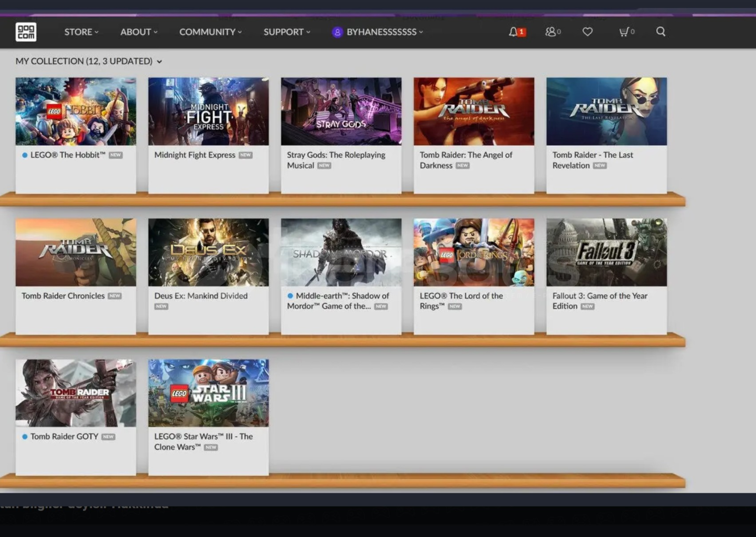
Task: Click the blue update dot on LEGO The Hobbit
Action: point(25,155)
